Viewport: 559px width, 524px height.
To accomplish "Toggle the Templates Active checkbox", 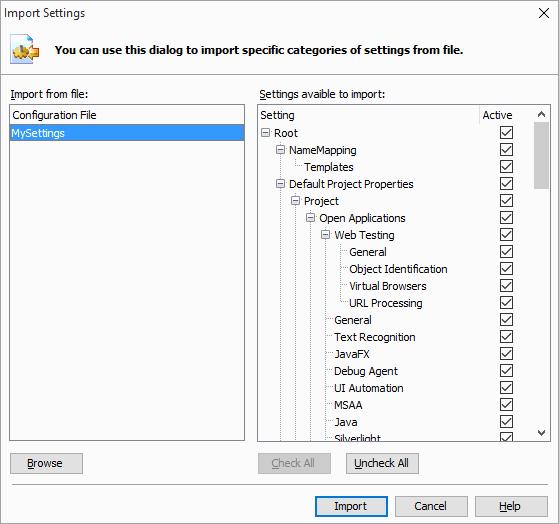I will click(x=506, y=166).
